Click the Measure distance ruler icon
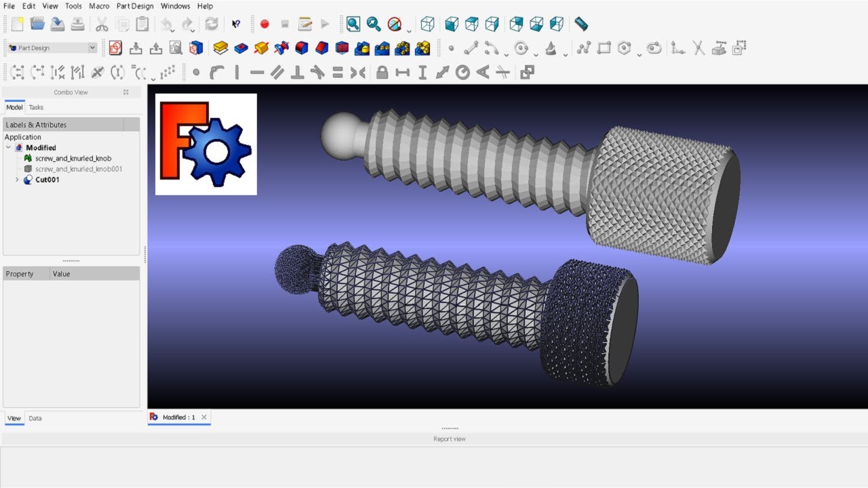 coord(581,24)
